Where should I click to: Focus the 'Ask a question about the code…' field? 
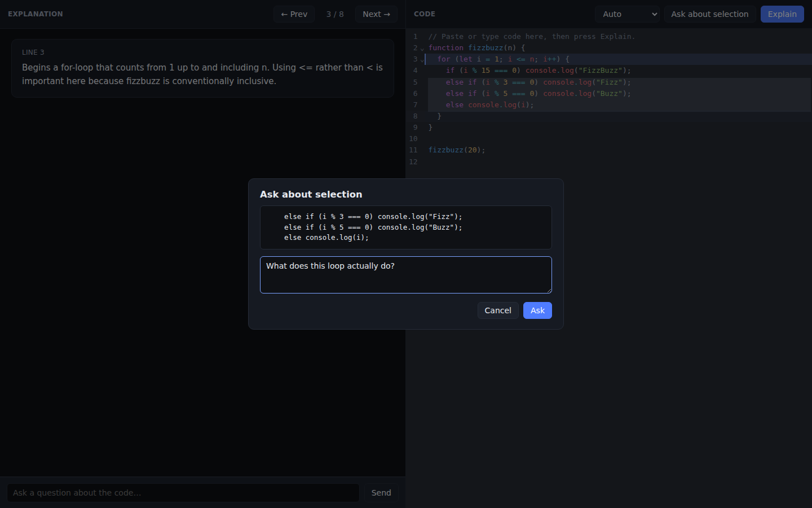point(183,493)
